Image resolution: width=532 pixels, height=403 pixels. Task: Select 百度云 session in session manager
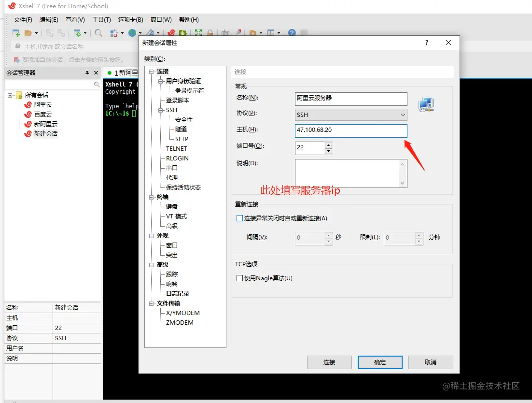pos(43,115)
